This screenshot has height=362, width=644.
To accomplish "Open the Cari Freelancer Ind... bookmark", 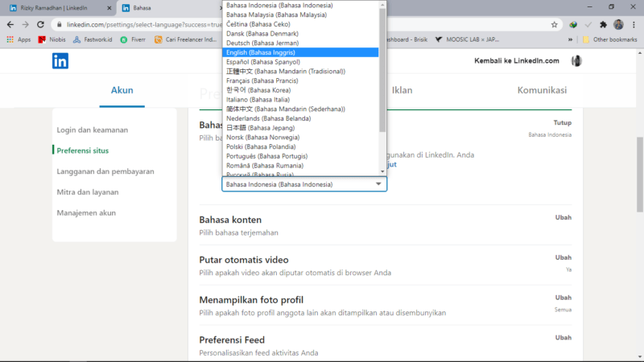I will 186,39.
